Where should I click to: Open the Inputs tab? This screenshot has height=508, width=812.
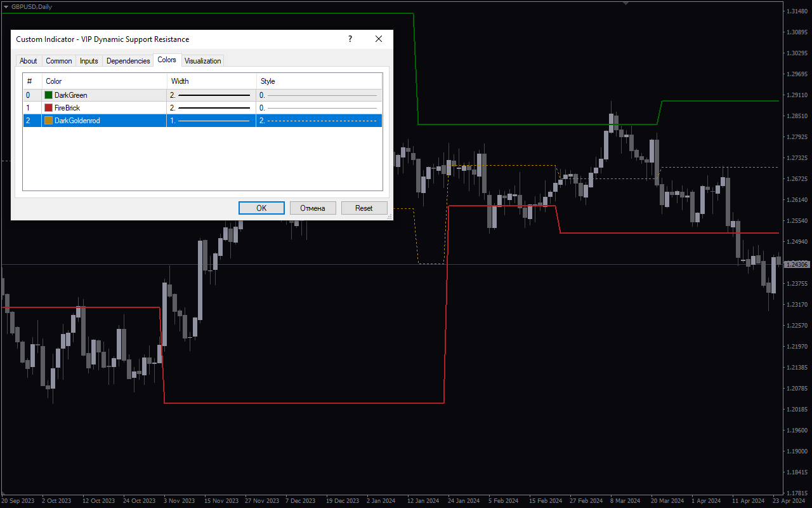coord(89,61)
